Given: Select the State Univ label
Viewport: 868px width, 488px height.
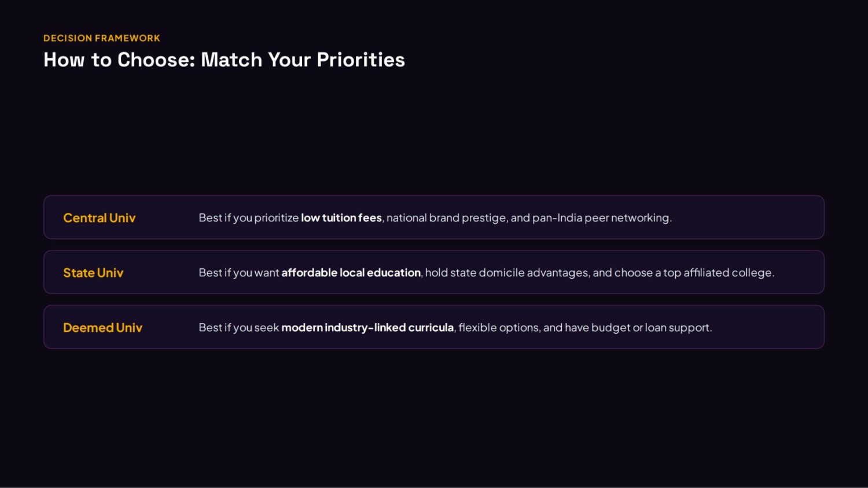Looking at the screenshot, I should [x=93, y=273].
